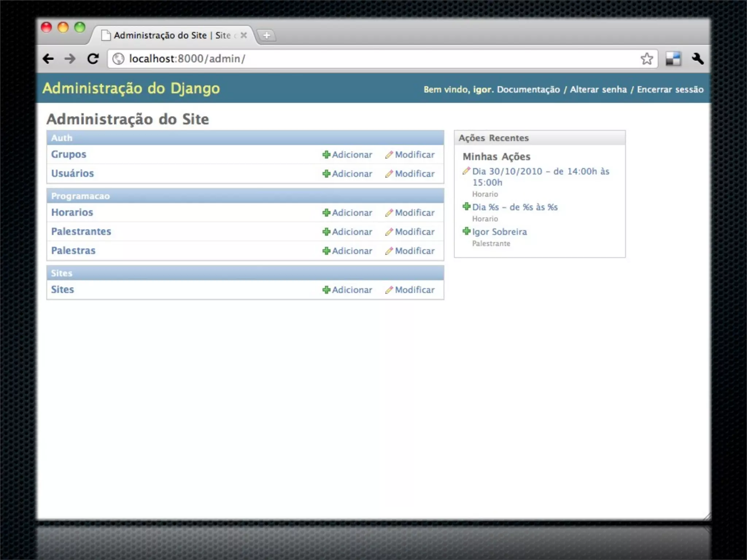
Task: Click the Ações Recentes panel header
Action: point(540,138)
